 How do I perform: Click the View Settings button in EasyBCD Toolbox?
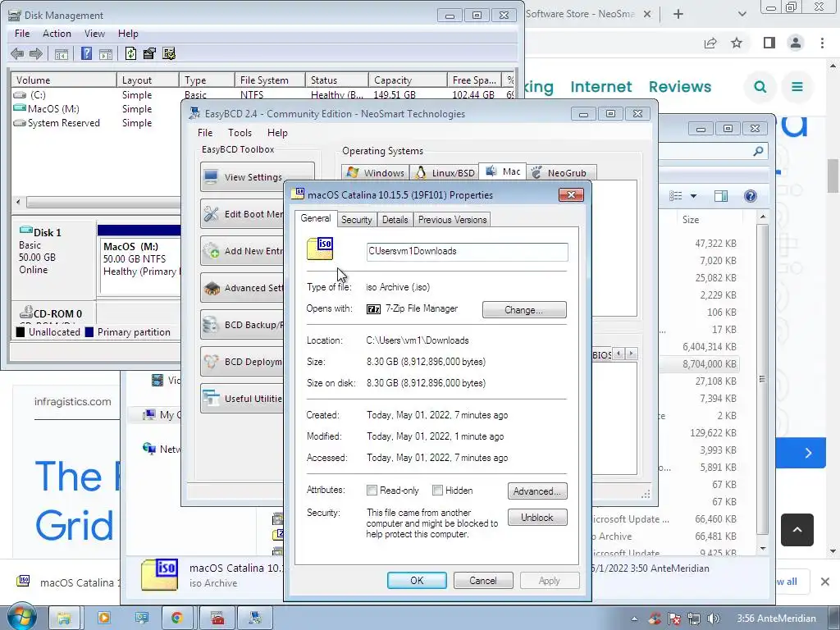click(257, 177)
